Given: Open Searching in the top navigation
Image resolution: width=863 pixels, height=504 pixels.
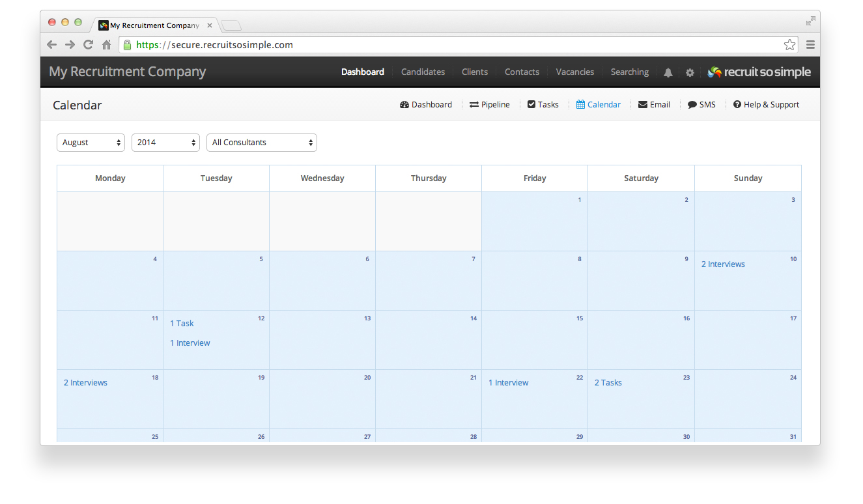Looking at the screenshot, I should tap(630, 72).
